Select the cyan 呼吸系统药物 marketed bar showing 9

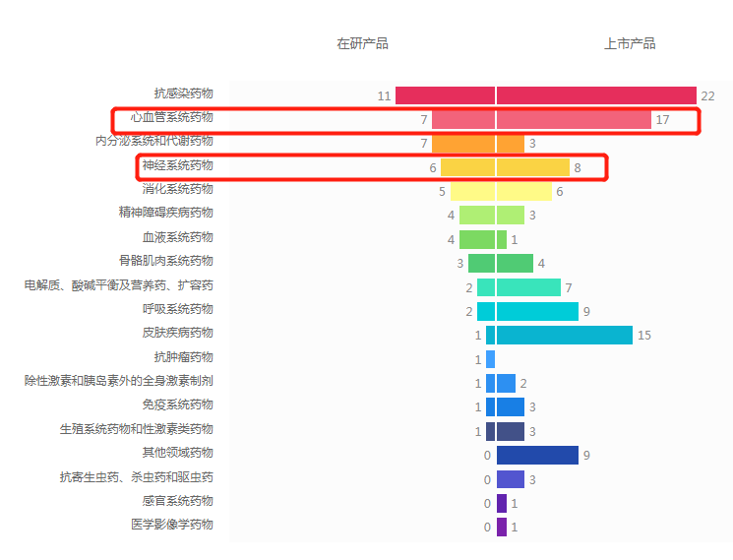tap(537, 311)
